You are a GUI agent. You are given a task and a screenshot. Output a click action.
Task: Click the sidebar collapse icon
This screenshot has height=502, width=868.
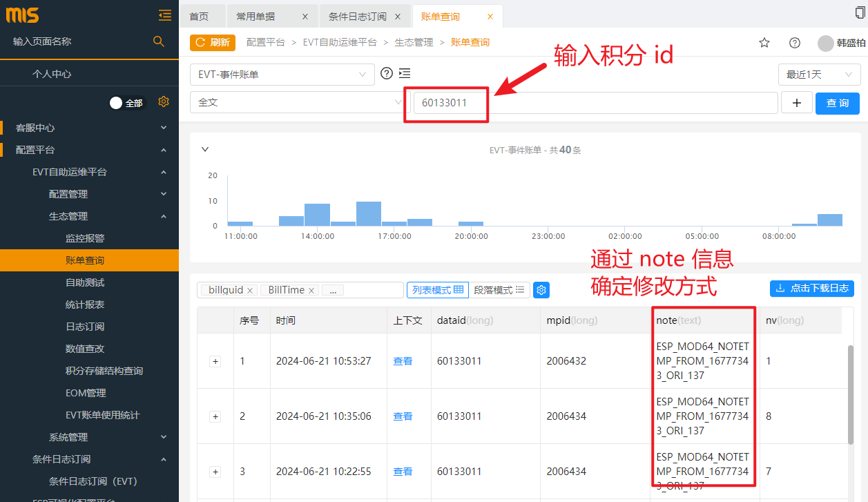(164, 15)
